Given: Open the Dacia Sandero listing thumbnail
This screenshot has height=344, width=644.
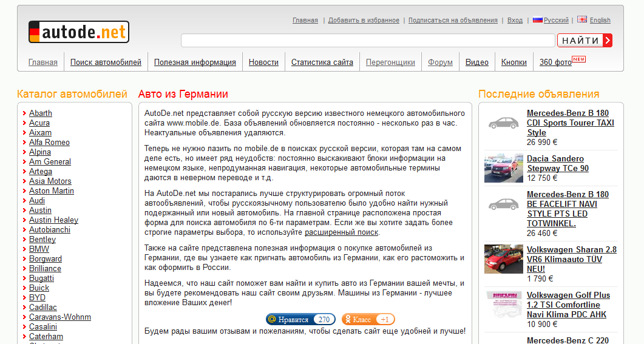Looking at the screenshot, I should [x=504, y=168].
